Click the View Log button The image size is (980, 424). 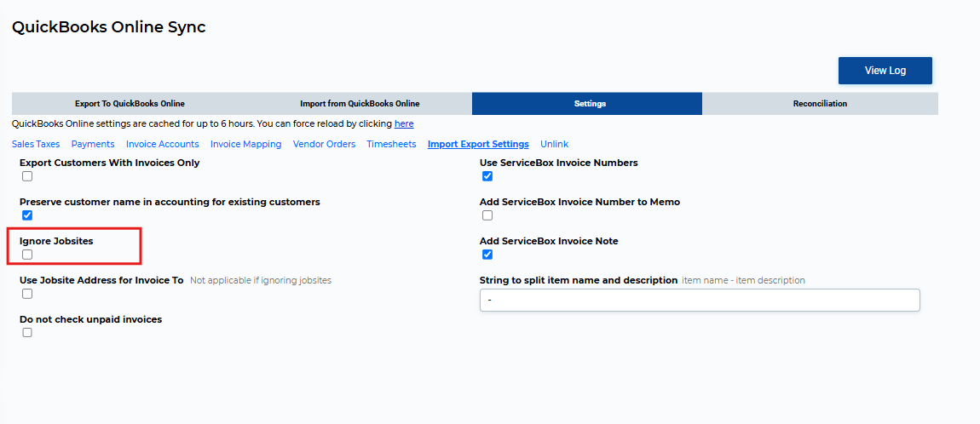click(x=885, y=71)
